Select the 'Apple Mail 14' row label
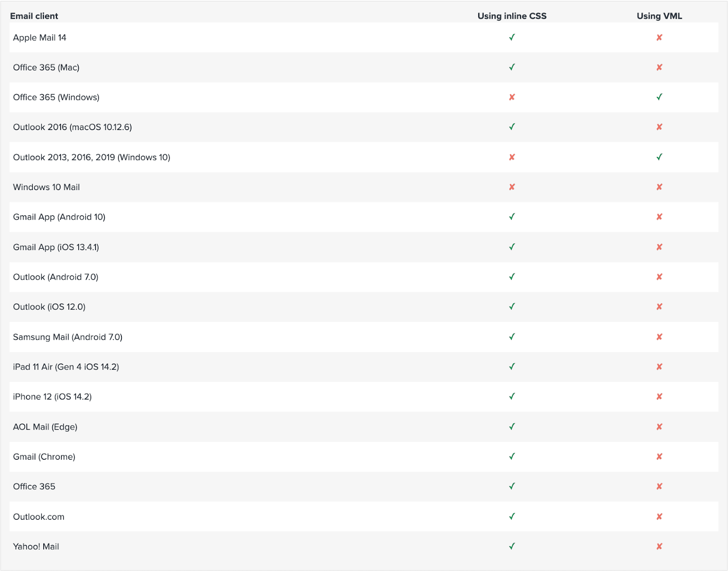The height and width of the screenshot is (572, 728). pos(40,38)
